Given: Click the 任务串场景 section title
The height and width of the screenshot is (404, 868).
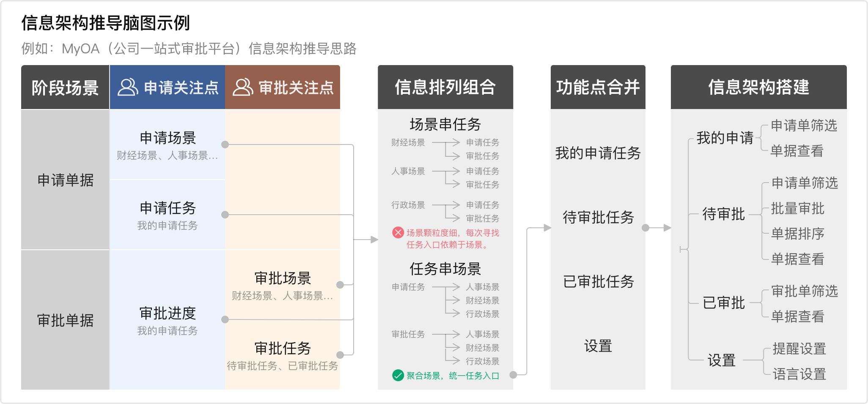Looking at the screenshot, I should 445,269.
